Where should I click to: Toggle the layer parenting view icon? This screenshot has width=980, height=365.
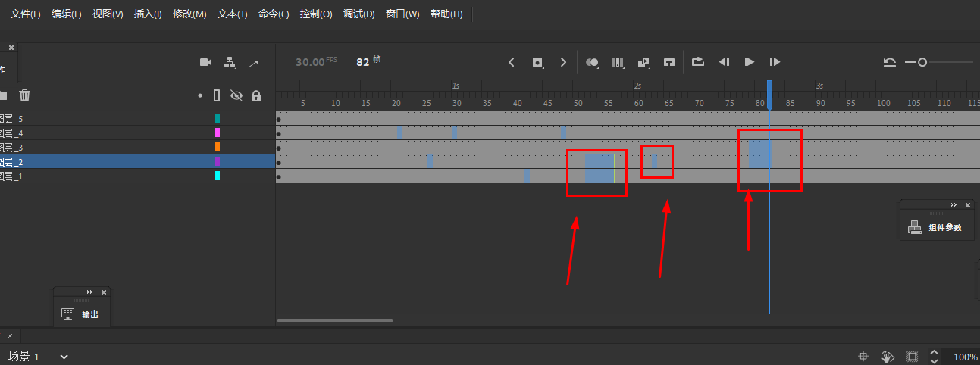click(x=230, y=62)
